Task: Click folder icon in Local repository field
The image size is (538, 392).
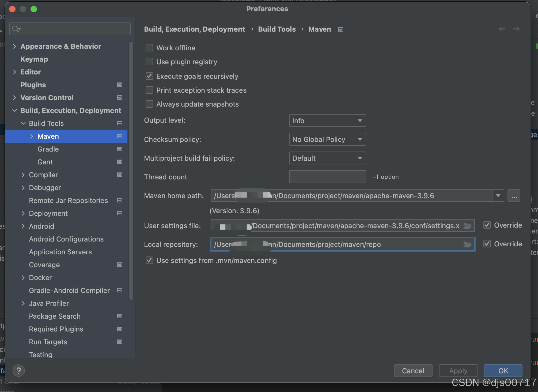Action: click(x=467, y=244)
